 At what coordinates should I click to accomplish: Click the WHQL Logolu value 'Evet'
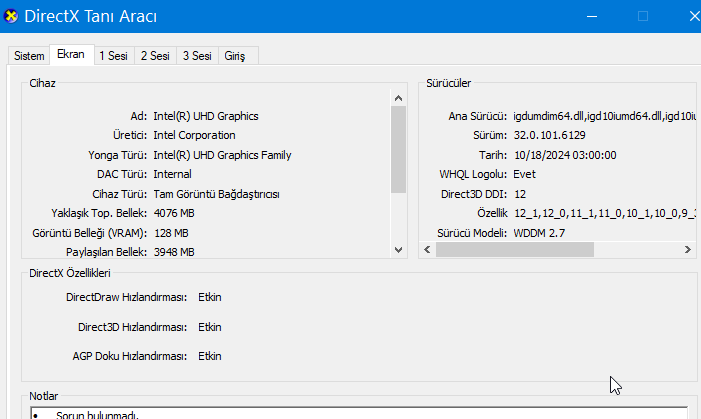point(524,174)
